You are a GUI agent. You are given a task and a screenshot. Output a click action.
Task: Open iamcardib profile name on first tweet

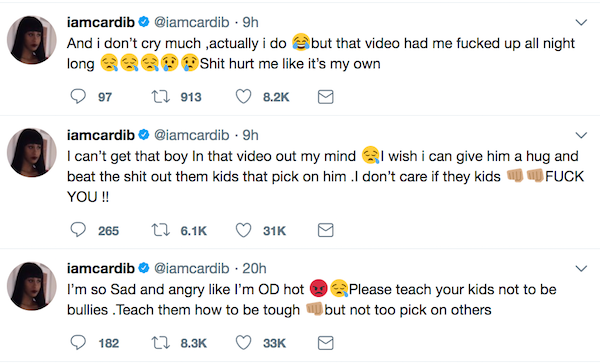tap(101, 23)
